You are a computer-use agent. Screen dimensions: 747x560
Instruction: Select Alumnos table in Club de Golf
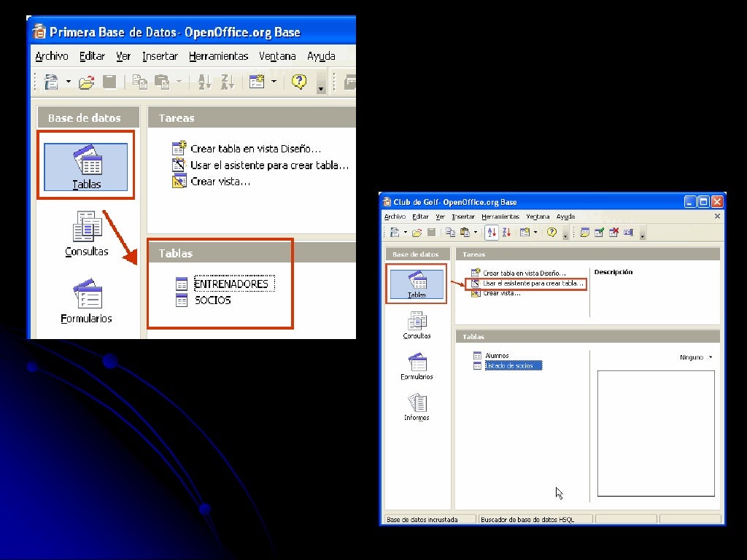tap(491, 356)
